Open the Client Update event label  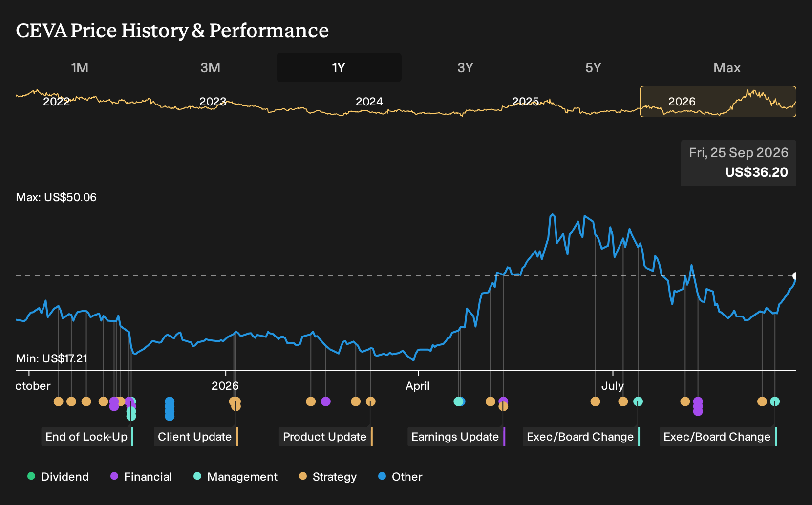click(x=196, y=437)
